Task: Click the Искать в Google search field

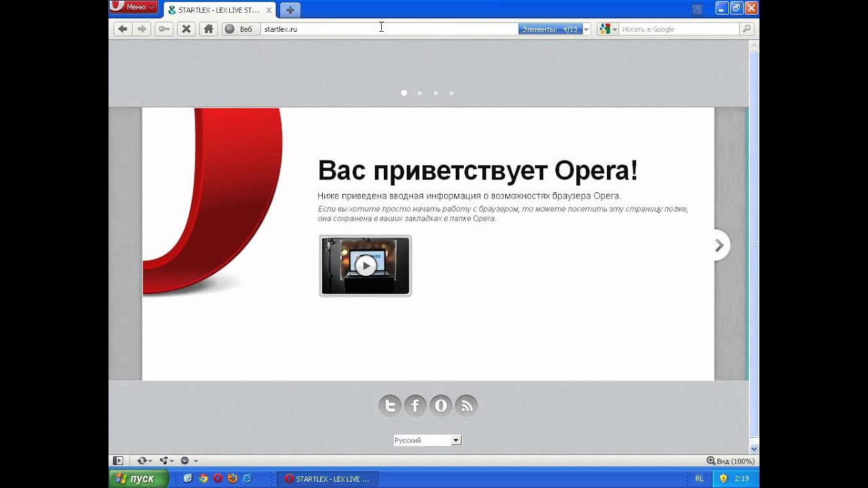Action: (679, 29)
